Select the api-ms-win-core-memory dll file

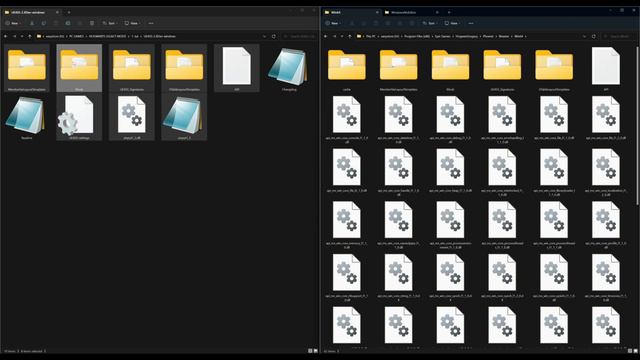tap(347, 224)
